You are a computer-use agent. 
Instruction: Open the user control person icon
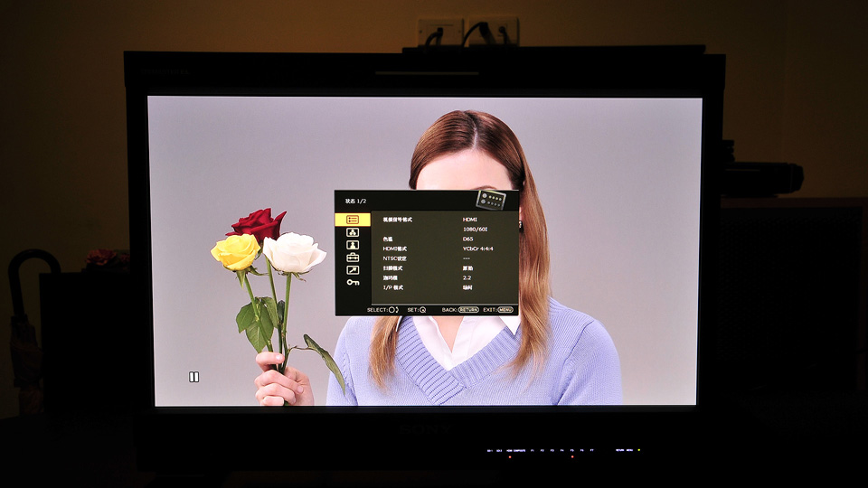tap(353, 245)
